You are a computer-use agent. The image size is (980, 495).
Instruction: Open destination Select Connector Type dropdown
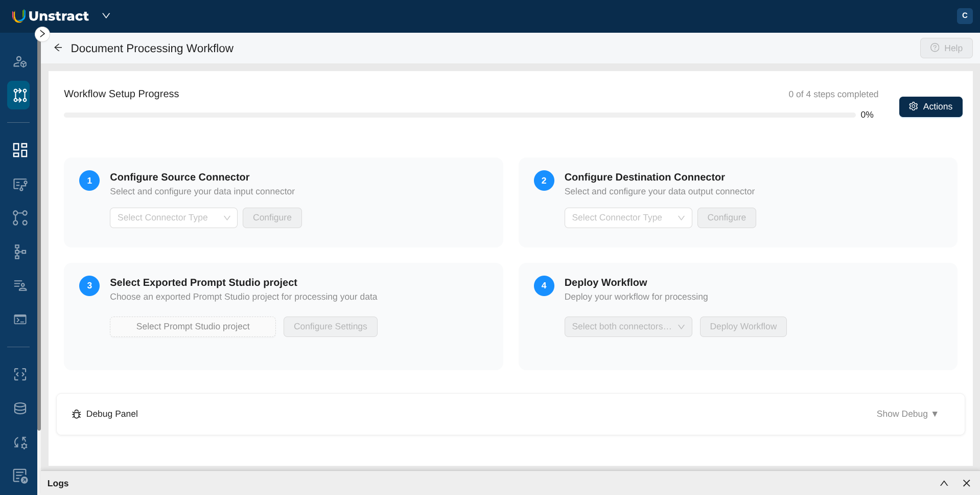627,218
